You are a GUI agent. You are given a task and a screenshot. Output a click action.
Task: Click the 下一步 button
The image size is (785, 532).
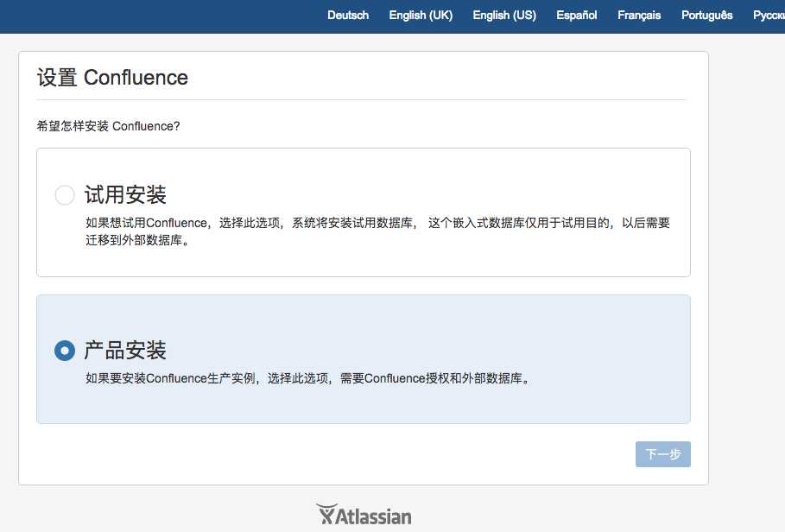point(663,454)
